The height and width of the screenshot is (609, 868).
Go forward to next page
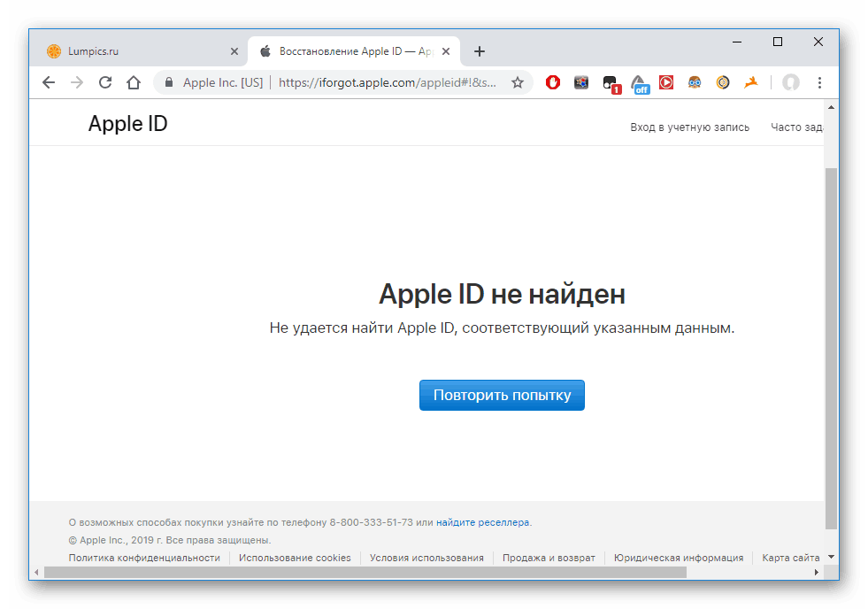(x=77, y=82)
